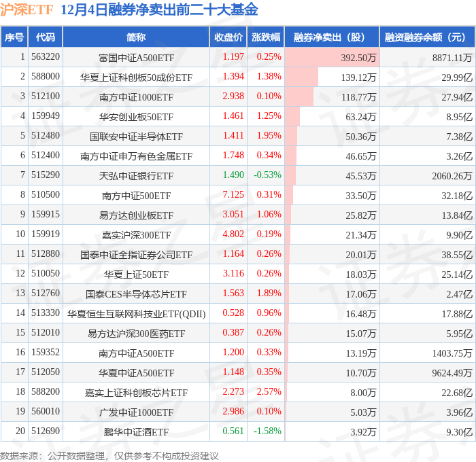Select fund name 富国中证A500ETF
This screenshot has width=476, height=462.
tap(136, 58)
